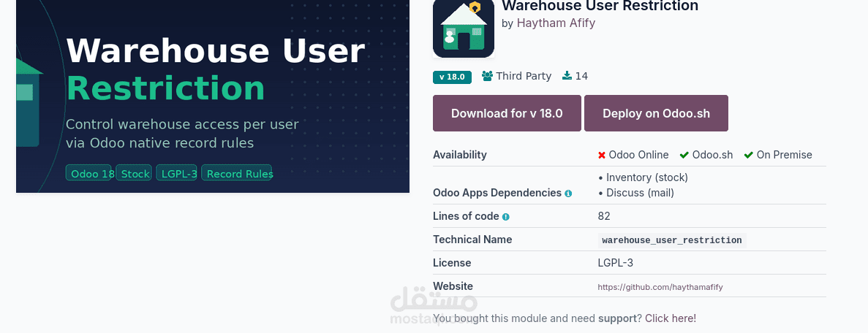Download the module for v 18.0
This screenshot has width=868, height=333.
507,113
